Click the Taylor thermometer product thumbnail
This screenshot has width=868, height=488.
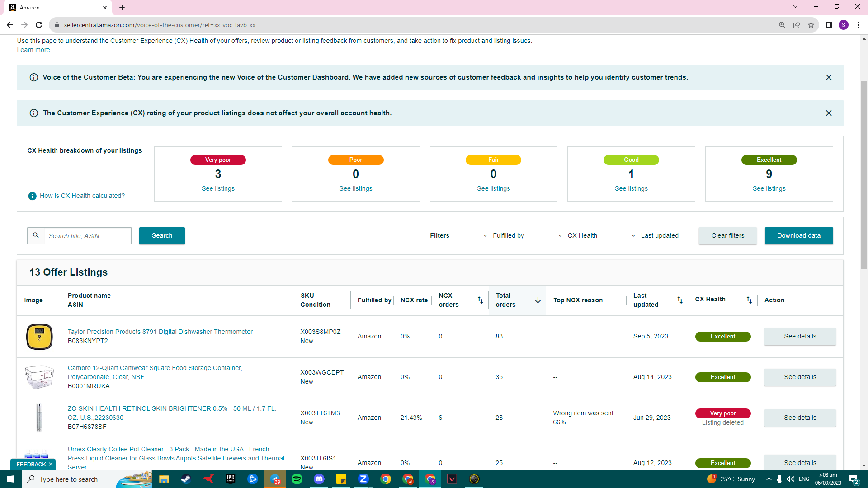[39, 337]
